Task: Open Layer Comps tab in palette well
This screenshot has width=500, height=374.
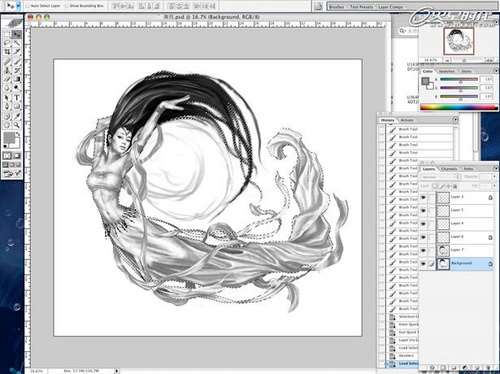Action: click(391, 7)
